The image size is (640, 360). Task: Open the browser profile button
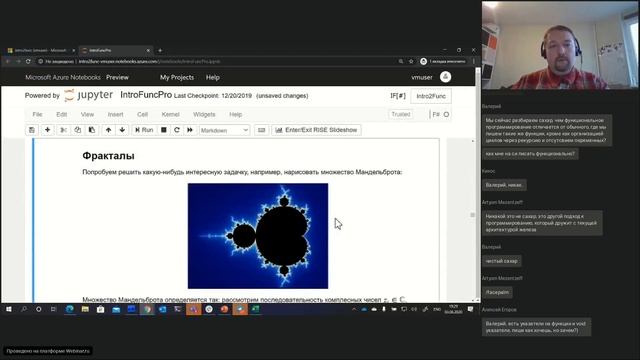(x=443, y=61)
